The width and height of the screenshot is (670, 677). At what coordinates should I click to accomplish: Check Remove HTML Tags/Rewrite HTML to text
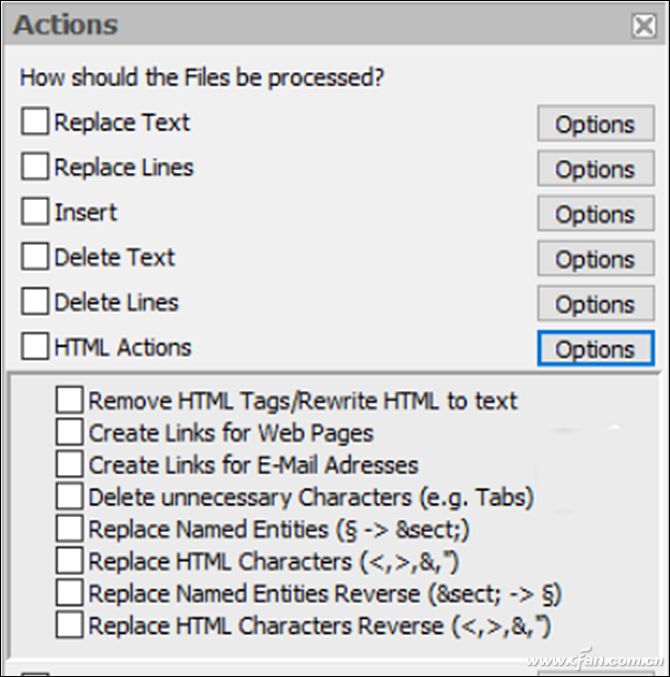pyautogui.click(x=69, y=401)
